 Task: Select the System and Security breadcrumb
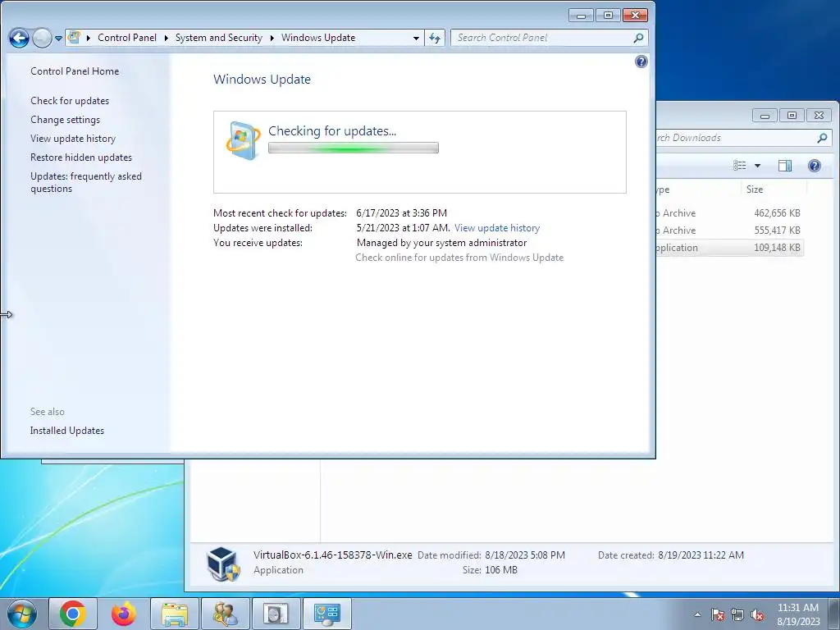(x=218, y=38)
